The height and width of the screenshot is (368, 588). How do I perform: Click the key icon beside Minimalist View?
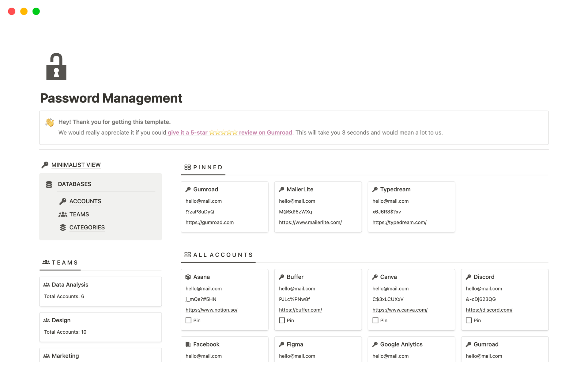click(x=45, y=165)
